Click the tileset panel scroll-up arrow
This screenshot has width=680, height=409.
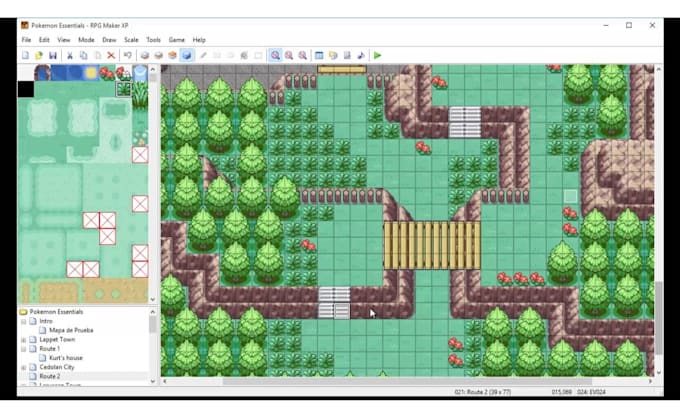coord(153,69)
